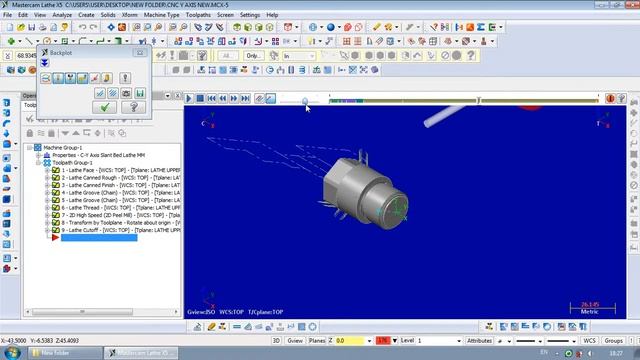The width and height of the screenshot is (640, 360).
Task: Click the Gview button in status bar
Action: pos(295,340)
